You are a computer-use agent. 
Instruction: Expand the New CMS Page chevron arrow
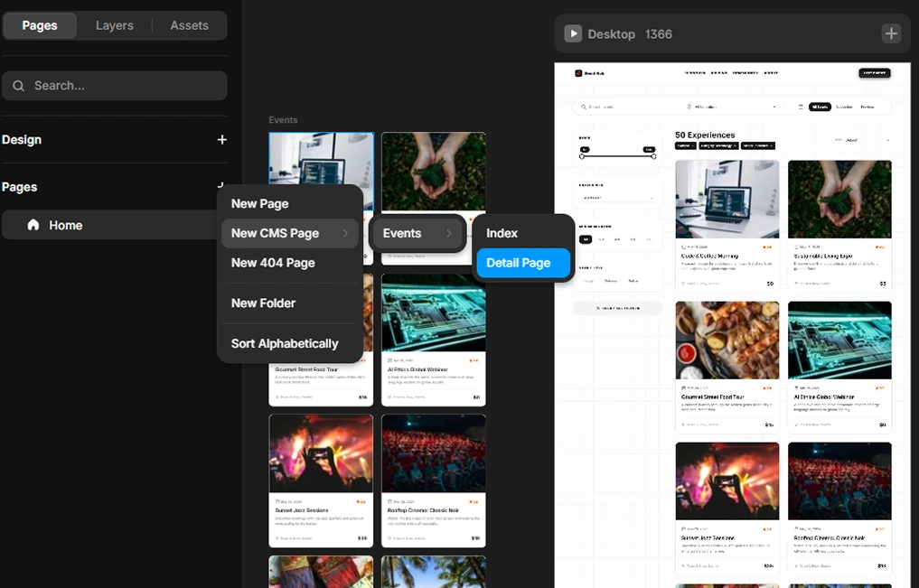point(345,233)
